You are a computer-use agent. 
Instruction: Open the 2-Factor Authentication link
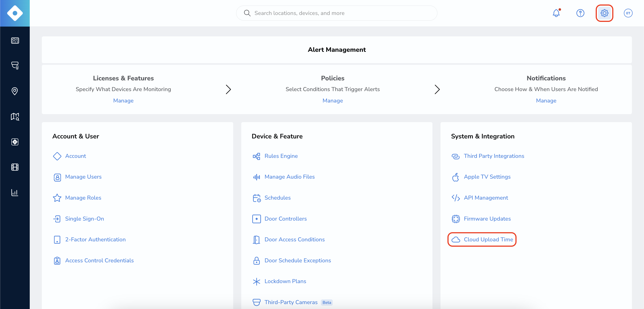click(95, 239)
